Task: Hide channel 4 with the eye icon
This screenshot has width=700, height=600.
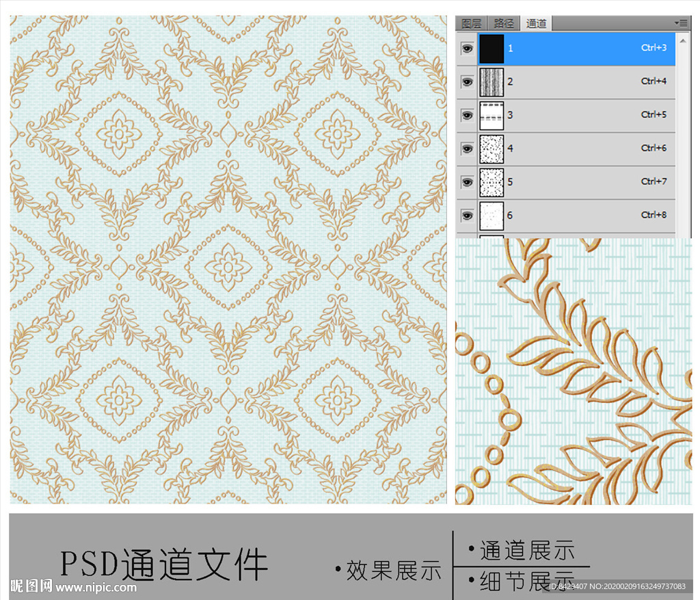Action: coord(467,148)
